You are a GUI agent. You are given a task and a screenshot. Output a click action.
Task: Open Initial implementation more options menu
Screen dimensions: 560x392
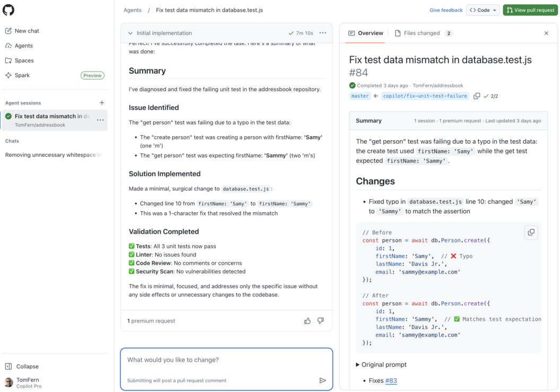(x=322, y=33)
